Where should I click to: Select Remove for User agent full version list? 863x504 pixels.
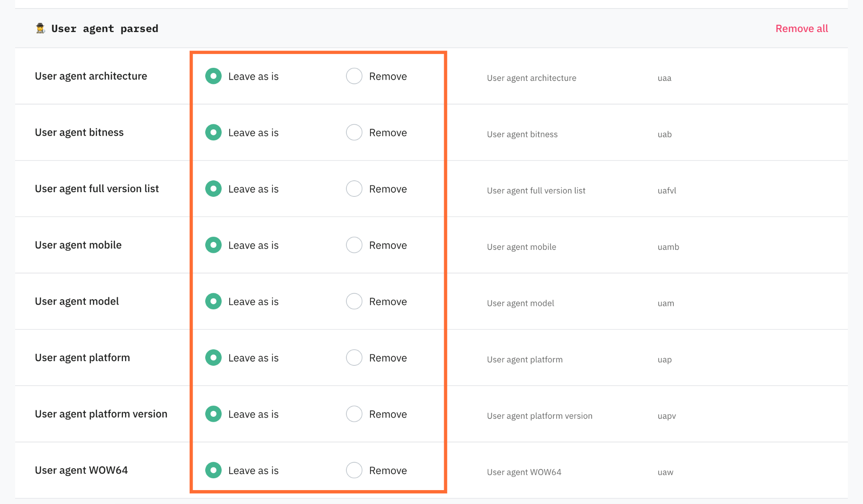click(x=354, y=189)
